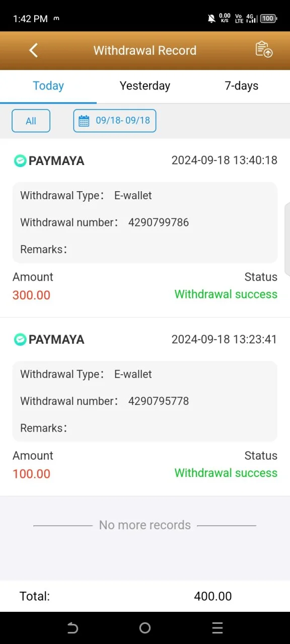Select withdrawal number 4290795778
Screen dimensions: 290x644
click(x=159, y=401)
